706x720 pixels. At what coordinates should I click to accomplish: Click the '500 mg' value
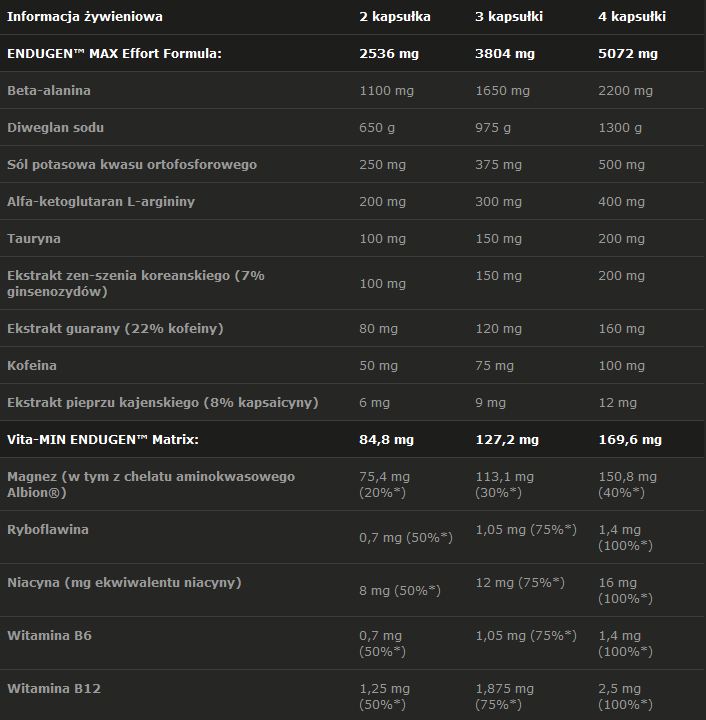[621, 164]
